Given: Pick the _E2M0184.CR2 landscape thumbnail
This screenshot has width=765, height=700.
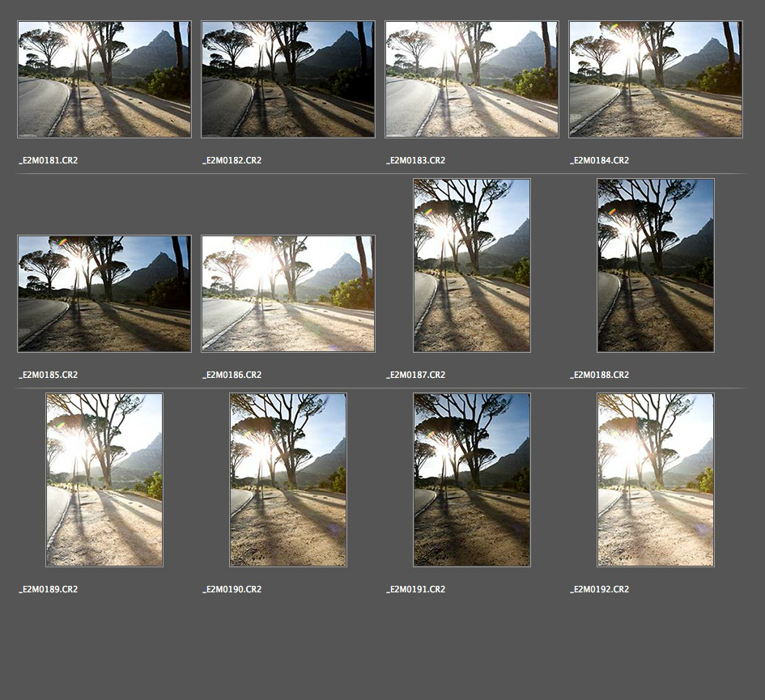Looking at the screenshot, I should (x=656, y=79).
